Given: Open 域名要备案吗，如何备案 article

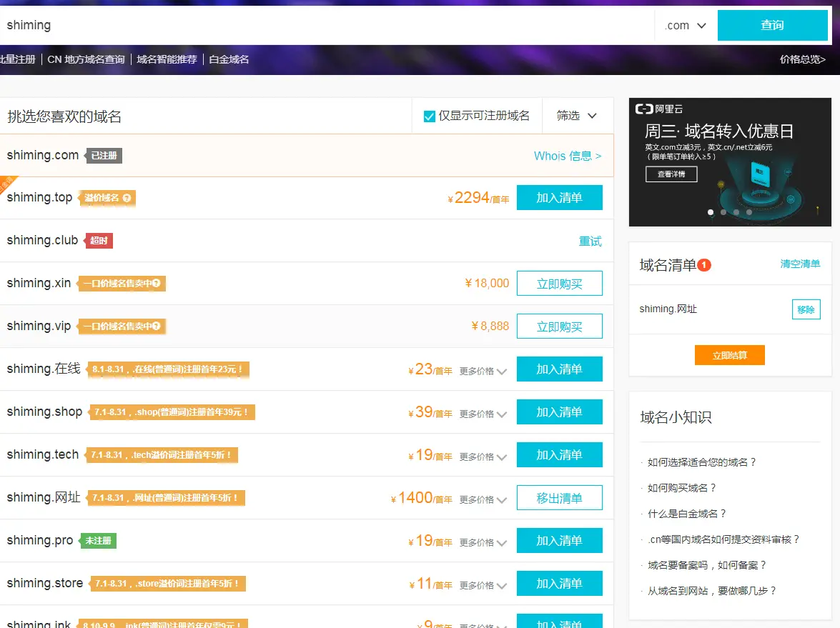Looking at the screenshot, I should click(x=706, y=565).
